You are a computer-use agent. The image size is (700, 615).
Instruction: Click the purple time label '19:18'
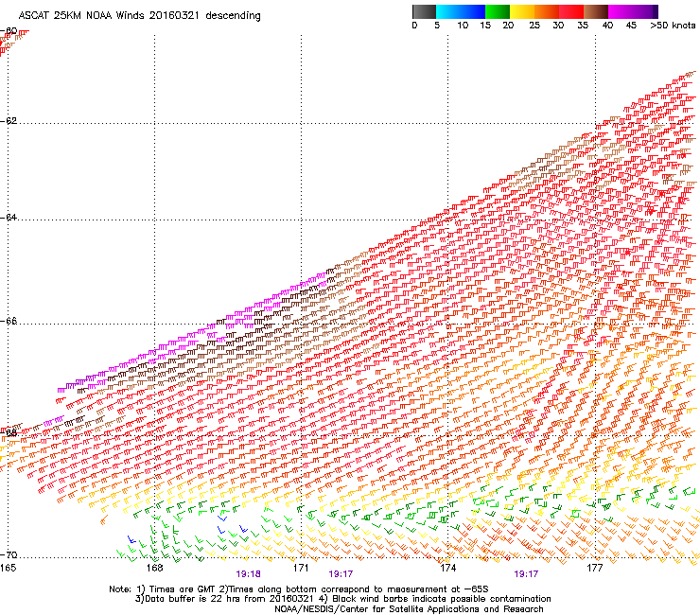248,574
